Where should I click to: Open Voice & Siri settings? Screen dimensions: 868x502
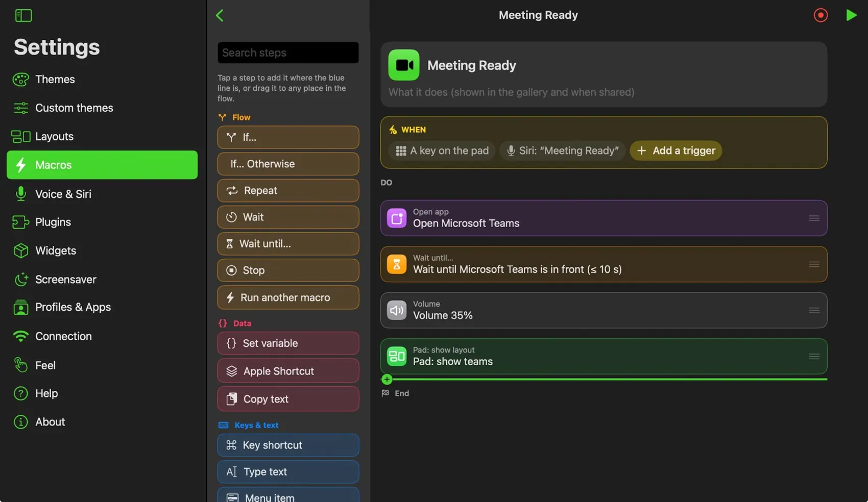[x=102, y=194]
